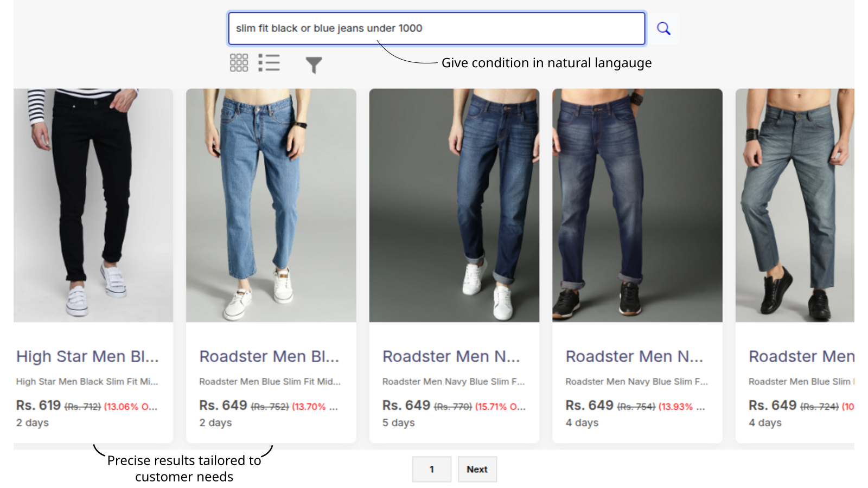Click the natural language search field
The image size is (868, 488).
point(436,28)
